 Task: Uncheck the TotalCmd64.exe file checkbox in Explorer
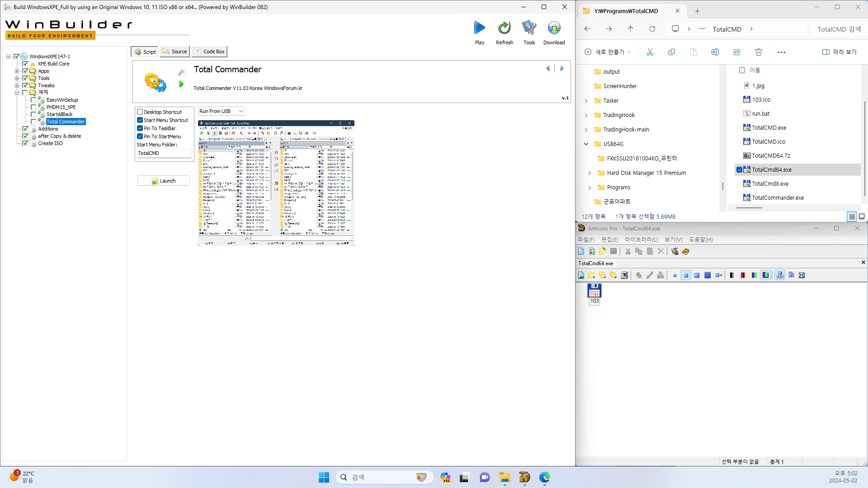(x=739, y=170)
